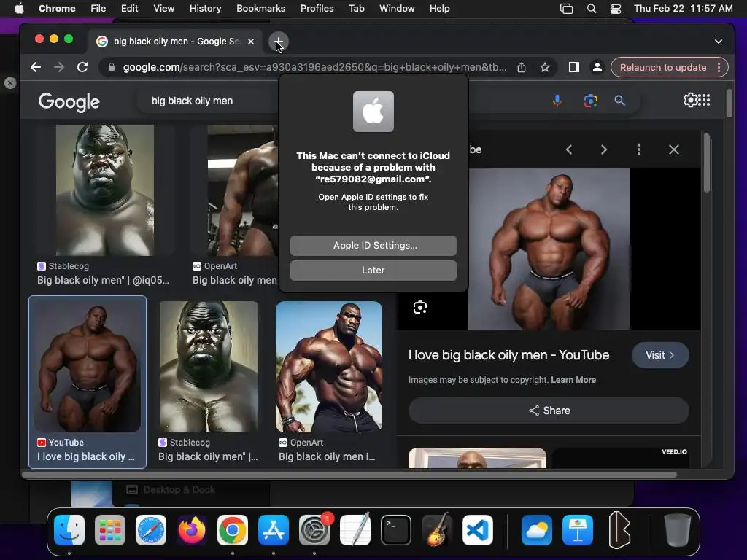Click the magnifier search icon in Google box
Viewport: 747px width, 560px height.
point(619,101)
